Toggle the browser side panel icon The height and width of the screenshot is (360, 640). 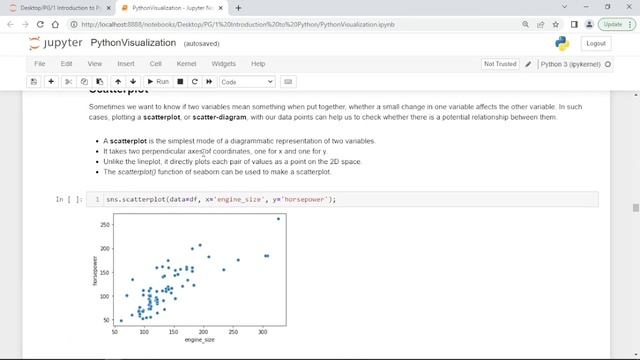(x=574, y=24)
